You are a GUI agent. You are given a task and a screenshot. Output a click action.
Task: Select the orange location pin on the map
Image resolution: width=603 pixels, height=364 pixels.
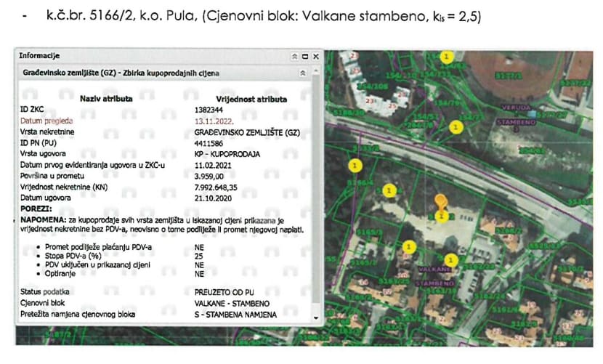441,202
